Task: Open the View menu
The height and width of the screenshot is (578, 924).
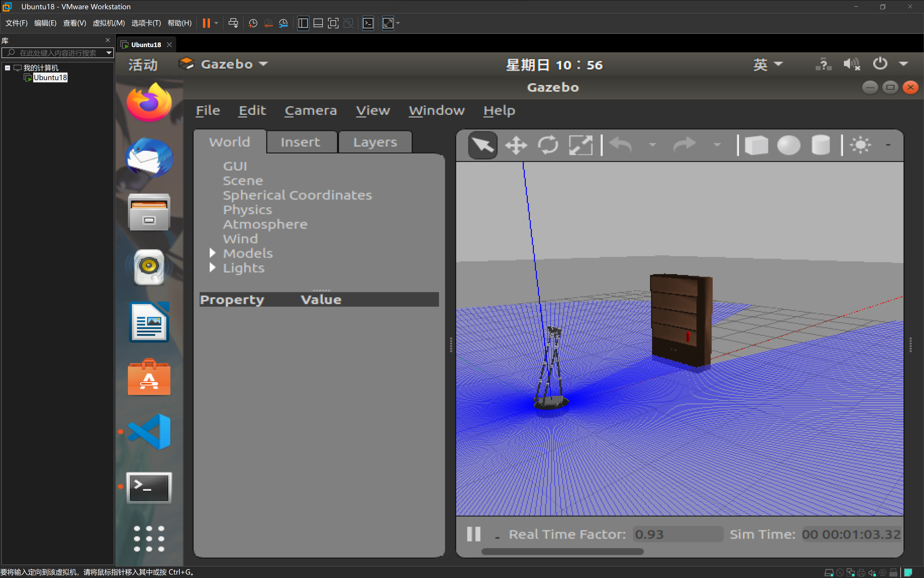Action: (373, 110)
